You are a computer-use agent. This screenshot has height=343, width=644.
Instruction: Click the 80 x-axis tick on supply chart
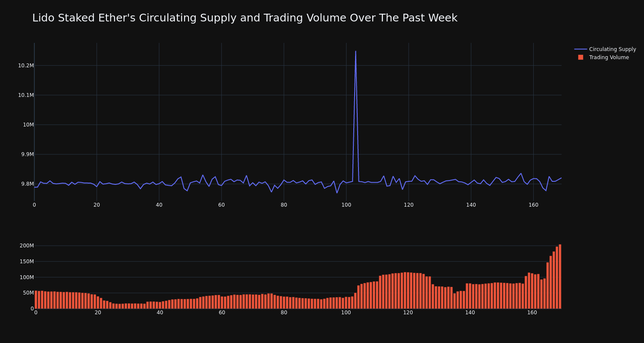tap(284, 205)
